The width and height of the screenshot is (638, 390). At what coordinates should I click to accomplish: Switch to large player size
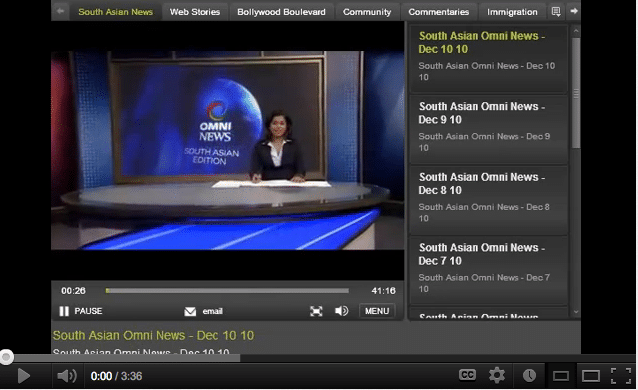590,376
